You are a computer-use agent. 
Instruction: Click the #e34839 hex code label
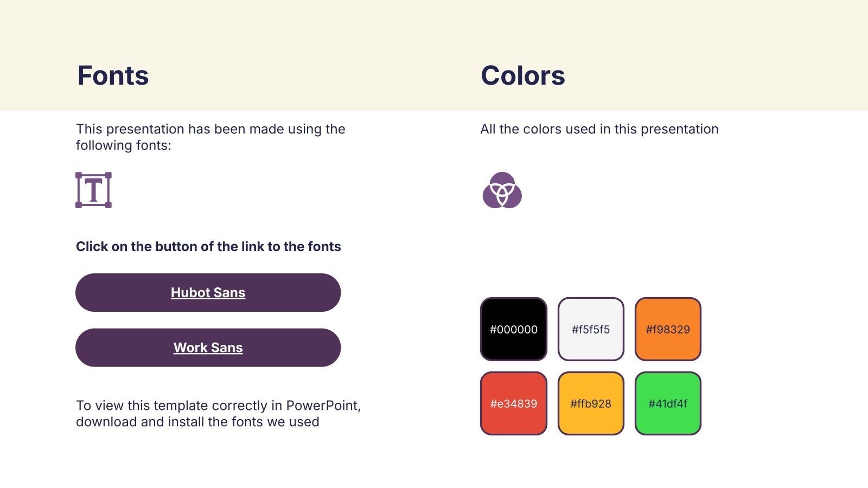(x=513, y=404)
